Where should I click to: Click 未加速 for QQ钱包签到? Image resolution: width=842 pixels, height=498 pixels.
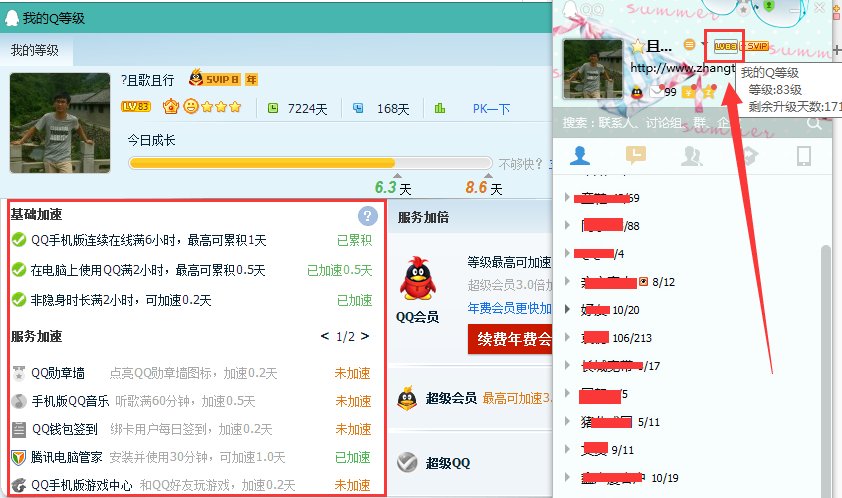353,429
